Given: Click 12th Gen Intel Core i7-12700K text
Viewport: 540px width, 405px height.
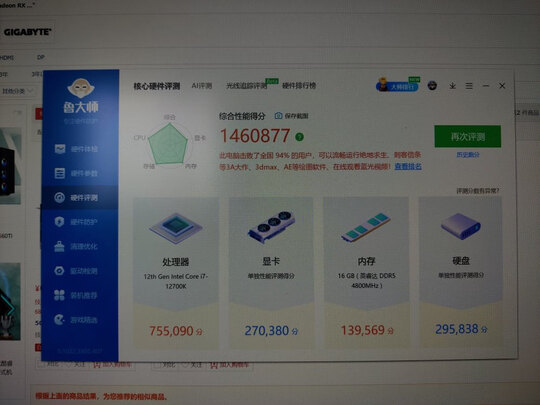Looking at the screenshot, I should (x=176, y=281).
